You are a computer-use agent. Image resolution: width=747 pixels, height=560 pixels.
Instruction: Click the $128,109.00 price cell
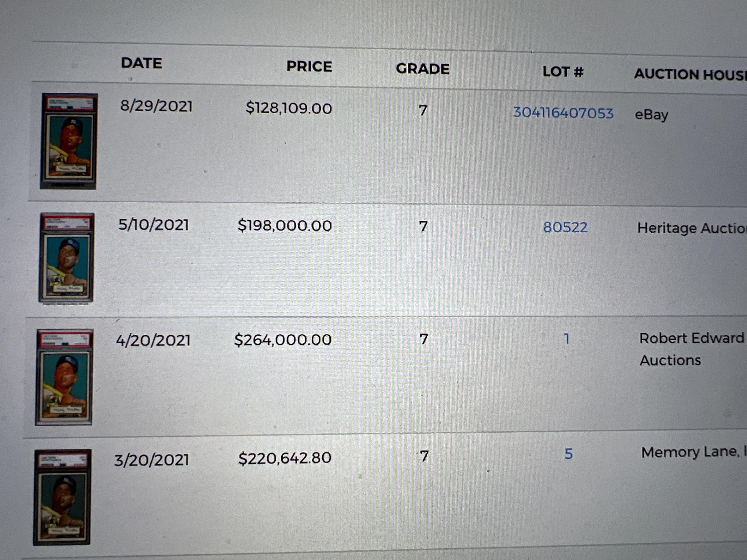tap(289, 108)
